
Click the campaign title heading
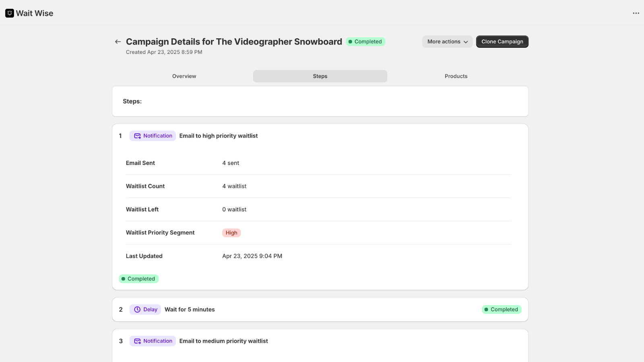click(x=234, y=41)
